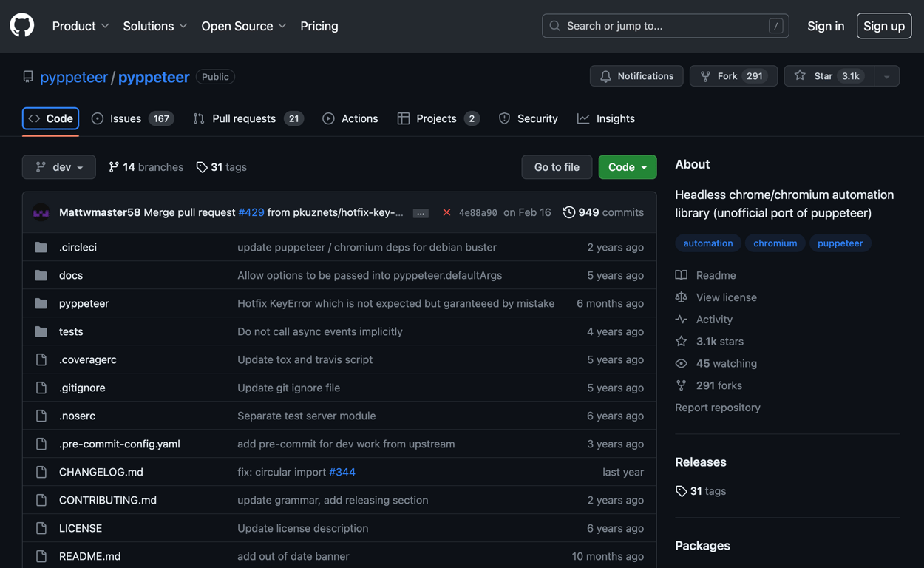Open commit hash 4e88a90
The width and height of the screenshot is (924, 568).
(x=478, y=213)
